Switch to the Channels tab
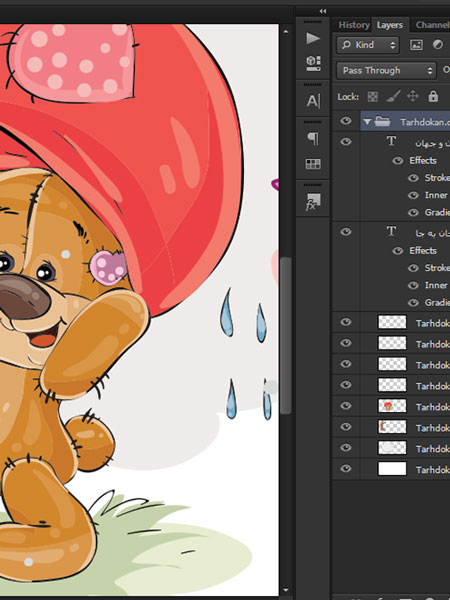The height and width of the screenshot is (600, 450). click(x=432, y=25)
